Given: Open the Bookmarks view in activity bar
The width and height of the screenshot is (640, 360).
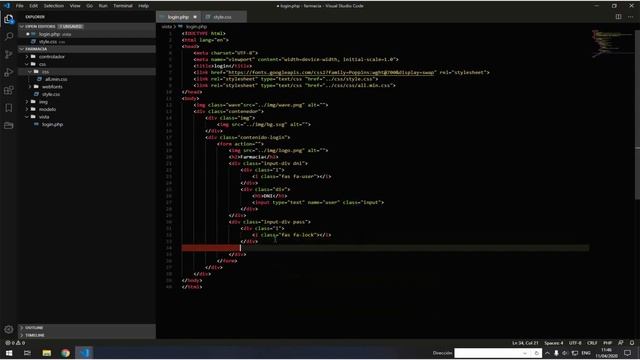Looking at the screenshot, I should point(9,108).
